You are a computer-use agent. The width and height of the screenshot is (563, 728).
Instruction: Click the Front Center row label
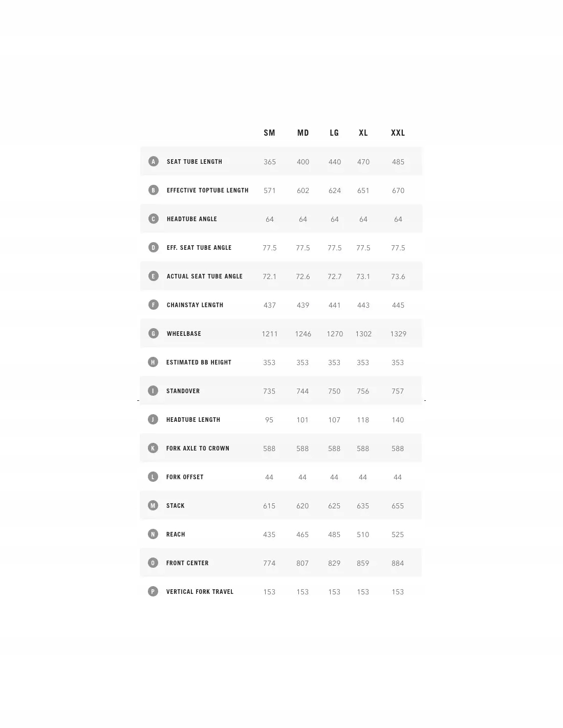coord(187,563)
